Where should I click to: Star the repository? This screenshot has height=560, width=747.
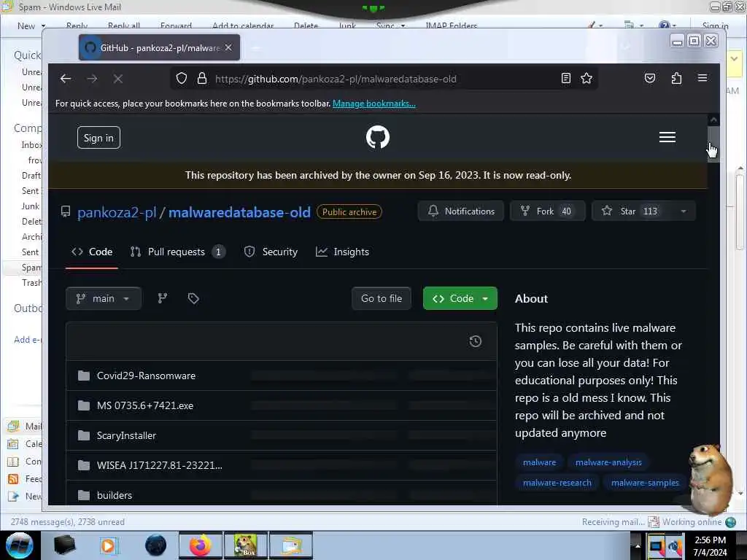click(x=631, y=211)
